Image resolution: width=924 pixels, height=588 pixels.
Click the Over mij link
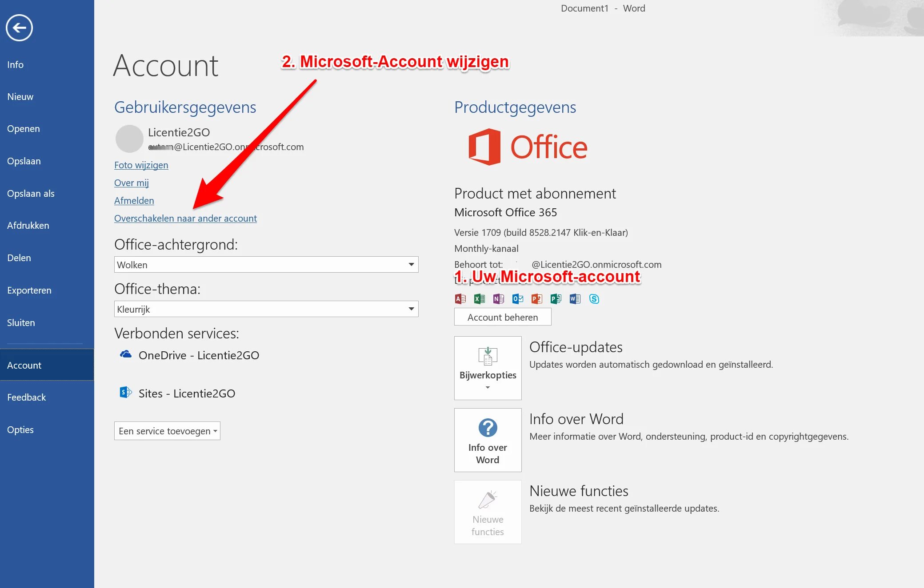point(131,183)
